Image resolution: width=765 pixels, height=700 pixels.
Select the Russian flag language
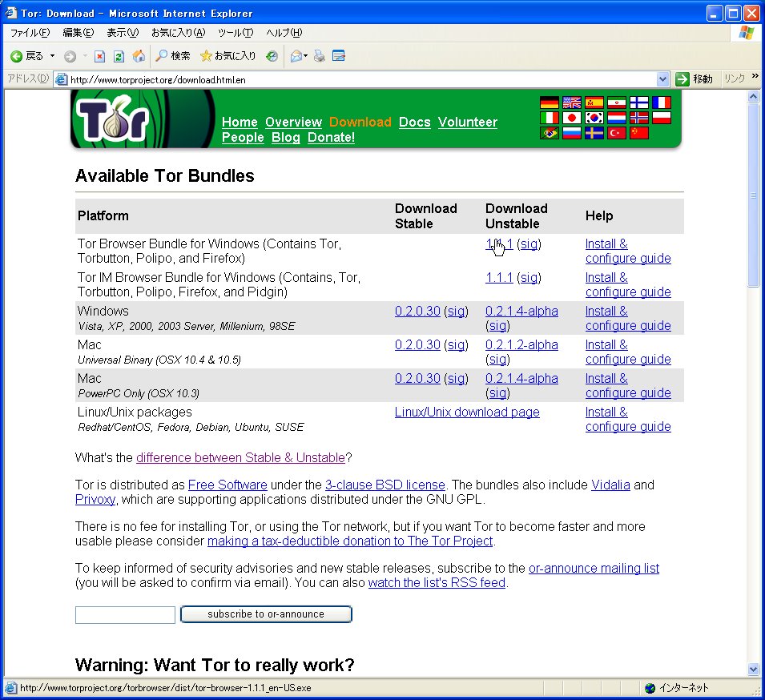[x=572, y=133]
